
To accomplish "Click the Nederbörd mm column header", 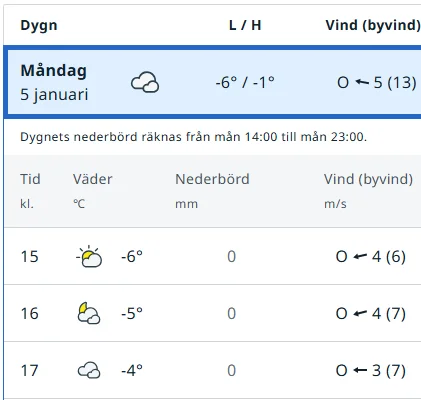I will tap(212, 191).
